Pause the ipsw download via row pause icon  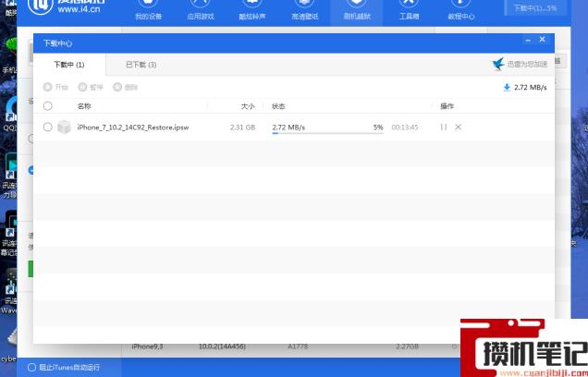(x=444, y=127)
